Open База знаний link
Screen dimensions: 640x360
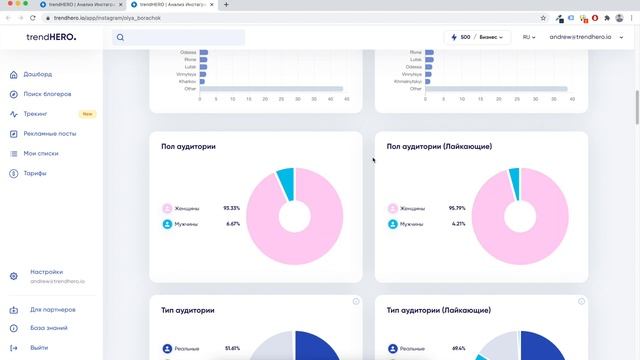coord(49,328)
